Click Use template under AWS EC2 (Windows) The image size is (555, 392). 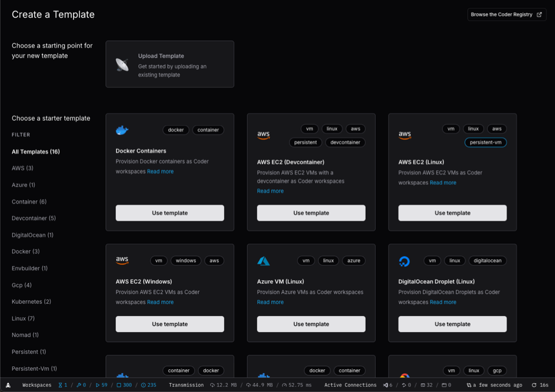[169, 324]
